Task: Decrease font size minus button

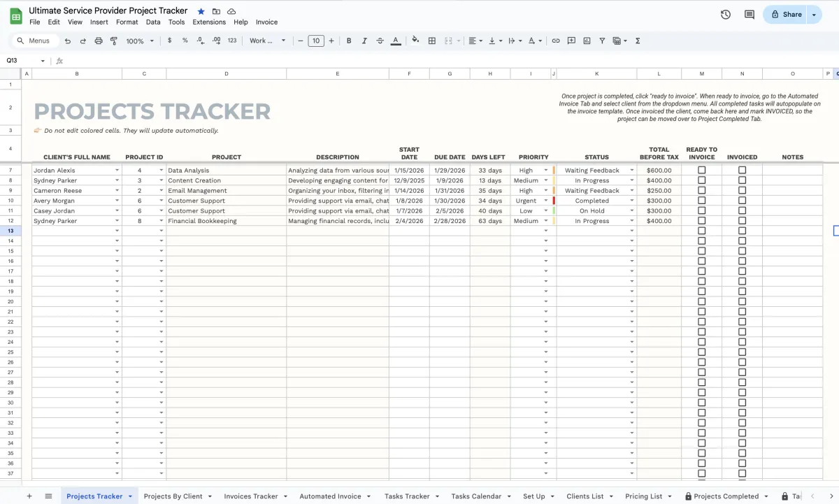Action: point(301,41)
